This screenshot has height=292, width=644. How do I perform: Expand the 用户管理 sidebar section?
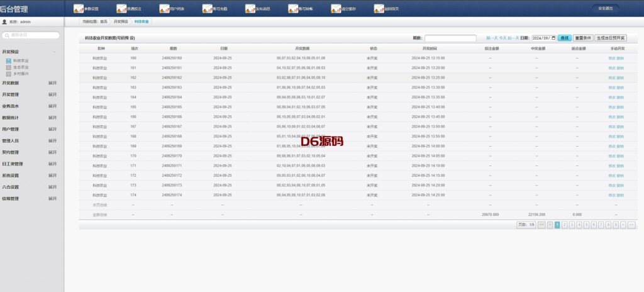click(x=53, y=129)
